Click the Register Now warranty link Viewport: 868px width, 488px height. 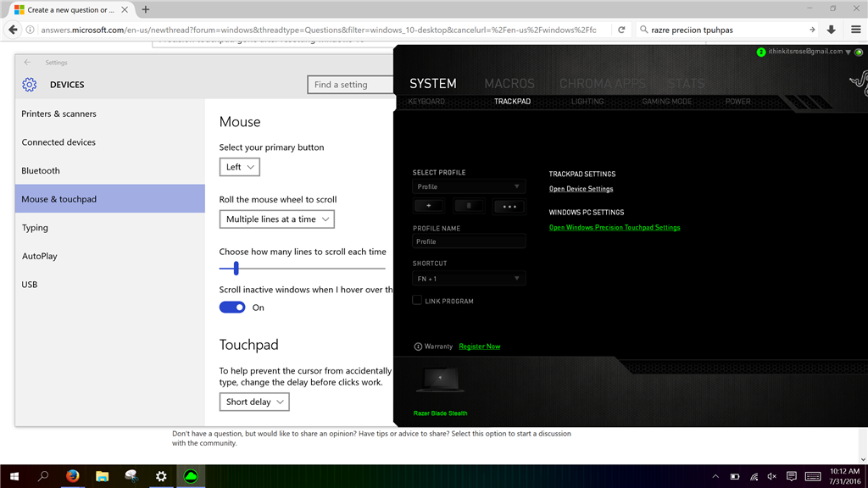point(480,347)
